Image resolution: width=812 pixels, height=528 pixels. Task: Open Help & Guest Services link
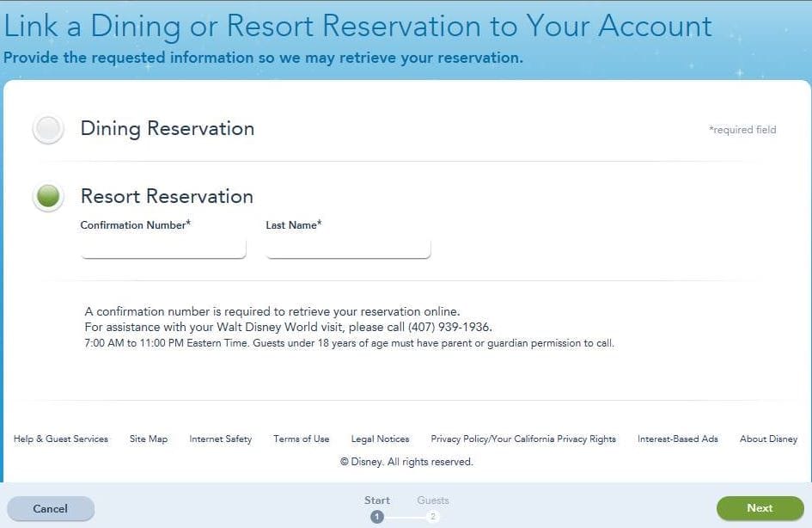click(61, 439)
